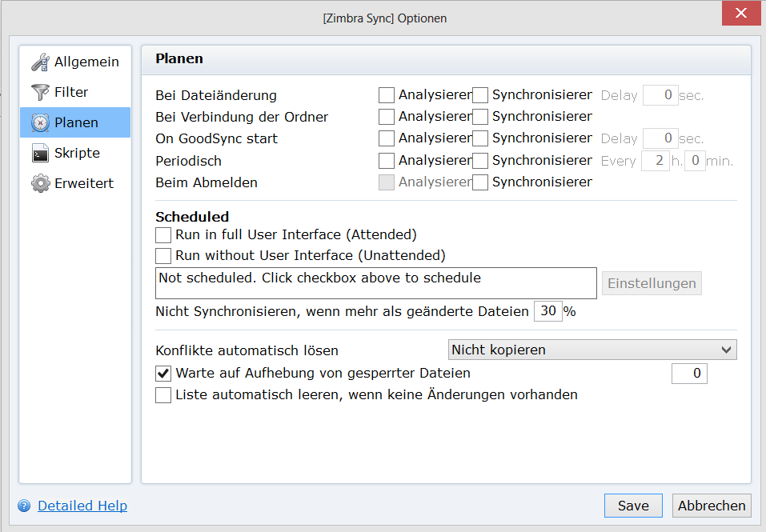The image size is (766, 532).
Task: Click the Erweitert gear icon
Action: pos(40,183)
